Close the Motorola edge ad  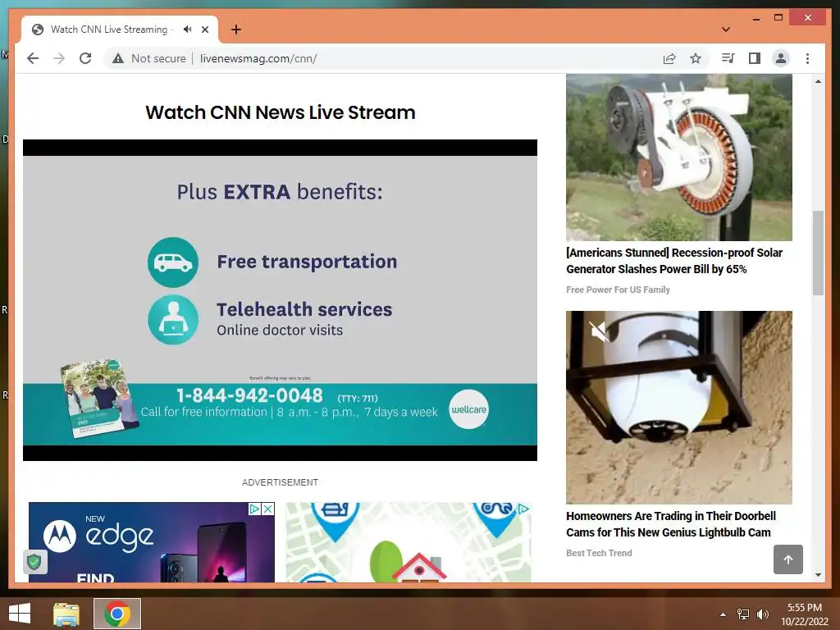268,509
